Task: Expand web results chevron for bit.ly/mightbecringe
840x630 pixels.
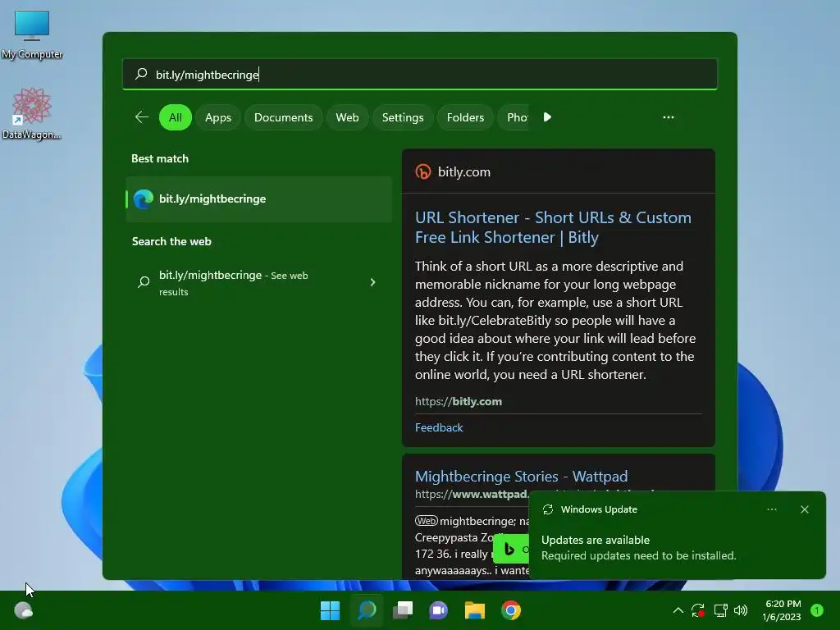Action: tap(373, 282)
